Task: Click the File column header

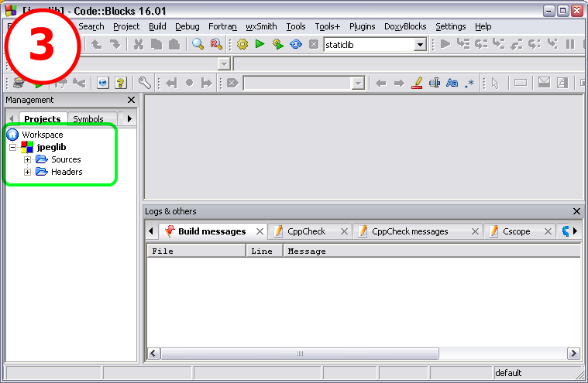Action: pyautogui.click(x=197, y=251)
